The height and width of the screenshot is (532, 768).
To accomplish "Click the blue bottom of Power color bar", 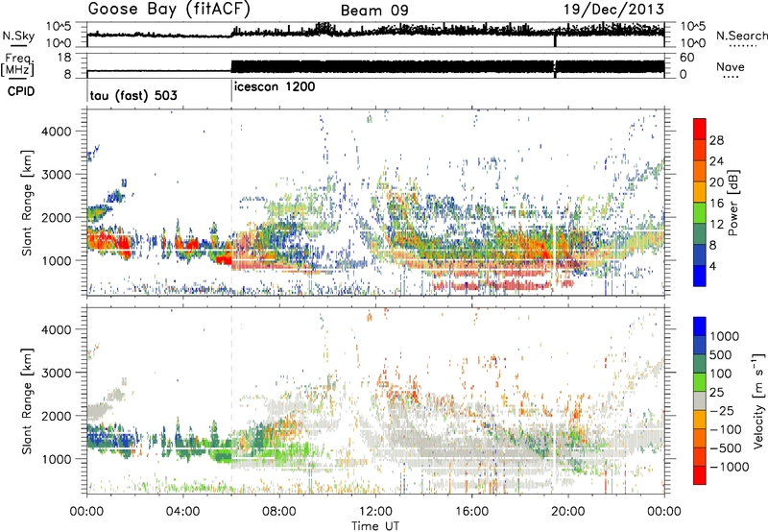I will pos(700,277).
